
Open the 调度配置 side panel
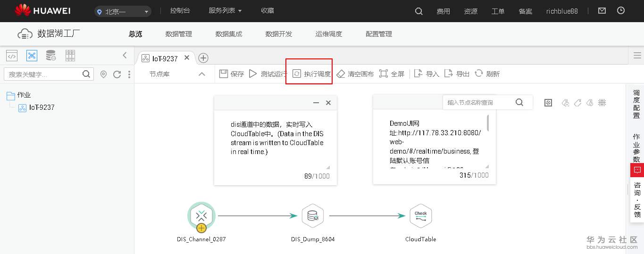pos(636,104)
